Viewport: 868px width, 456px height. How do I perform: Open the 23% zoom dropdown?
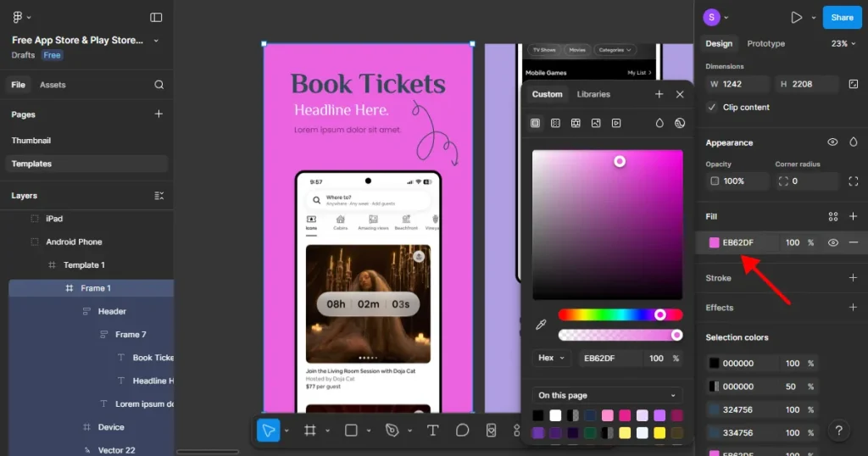[843, 44]
